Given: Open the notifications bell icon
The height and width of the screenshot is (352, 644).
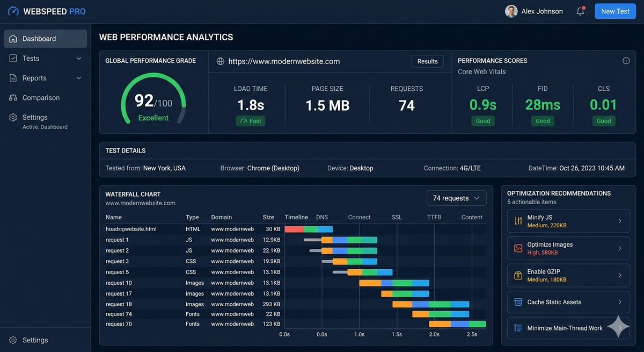Looking at the screenshot, I should point(580,11).
